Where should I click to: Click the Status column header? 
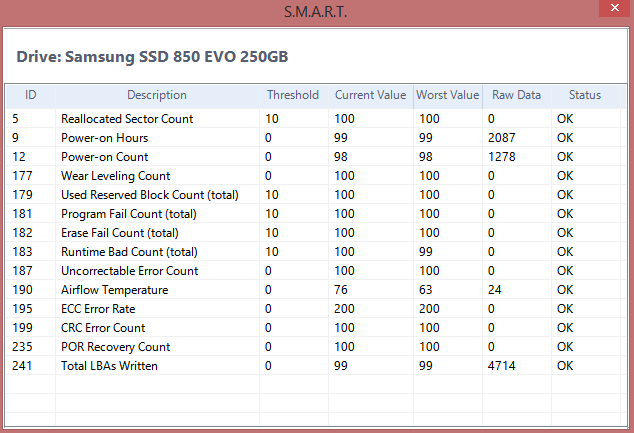(585, 95)
